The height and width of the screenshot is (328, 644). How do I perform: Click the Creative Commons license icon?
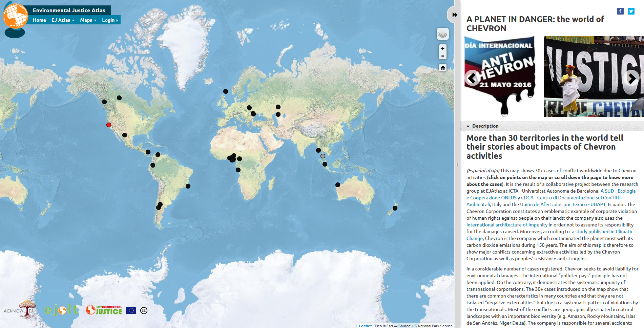[x=144, y=310]
